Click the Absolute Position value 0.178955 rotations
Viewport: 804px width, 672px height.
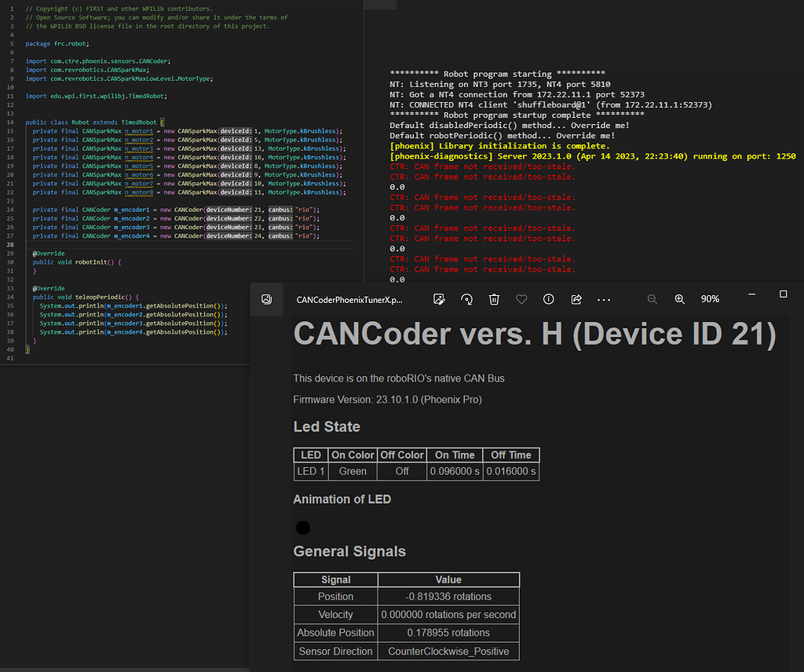(x=448, y=633)
